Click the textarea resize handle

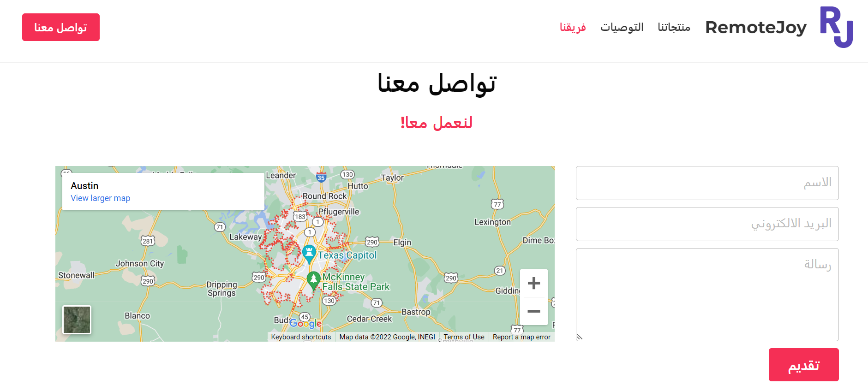point(580,337)
